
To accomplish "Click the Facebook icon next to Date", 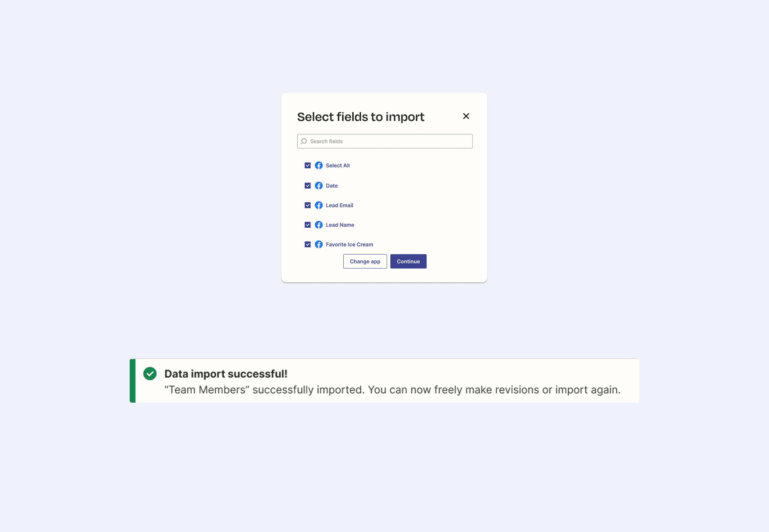I will [x=318, y=186].
